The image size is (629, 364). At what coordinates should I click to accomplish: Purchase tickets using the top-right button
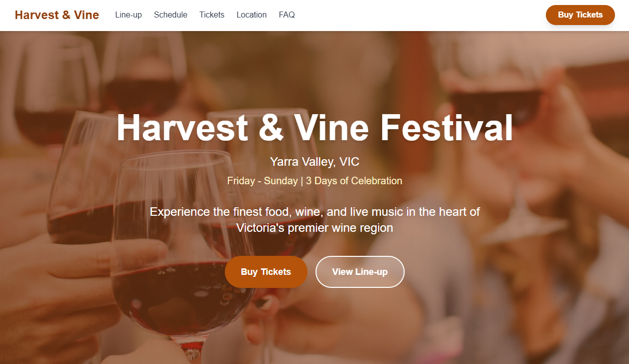[580, 15]
